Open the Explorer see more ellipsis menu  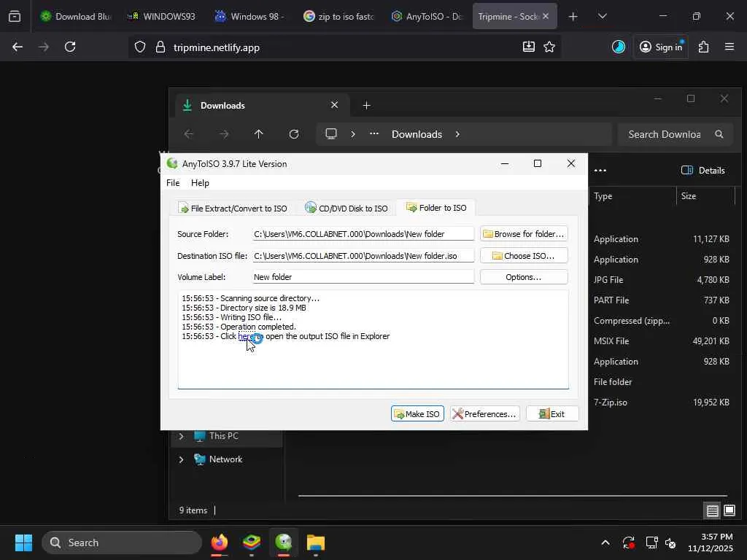600,171
